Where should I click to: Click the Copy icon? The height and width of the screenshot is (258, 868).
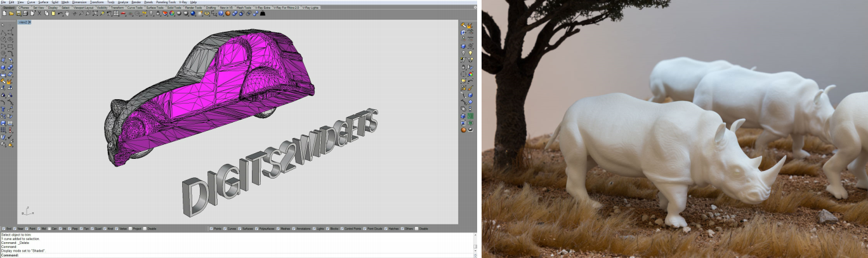pos(46,13)
